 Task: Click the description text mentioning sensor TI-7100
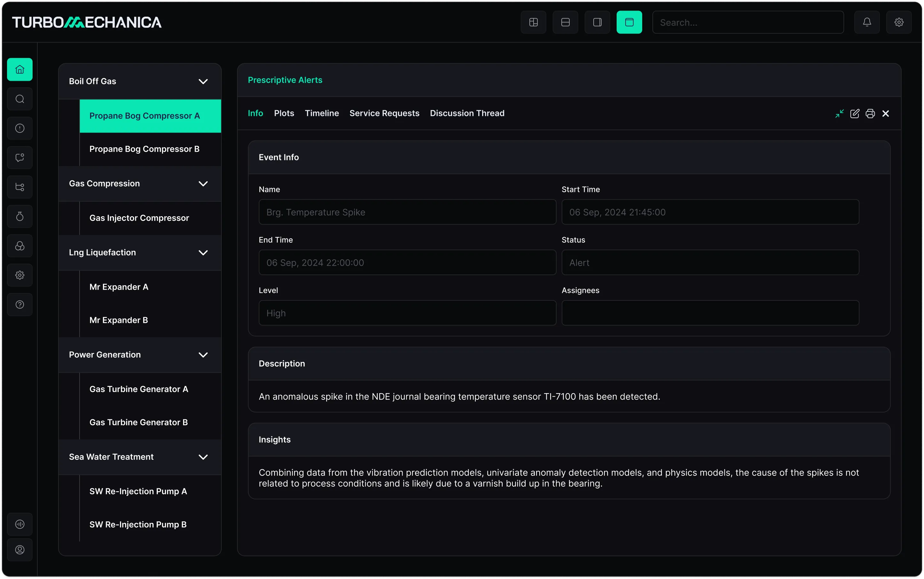(459, 397)
